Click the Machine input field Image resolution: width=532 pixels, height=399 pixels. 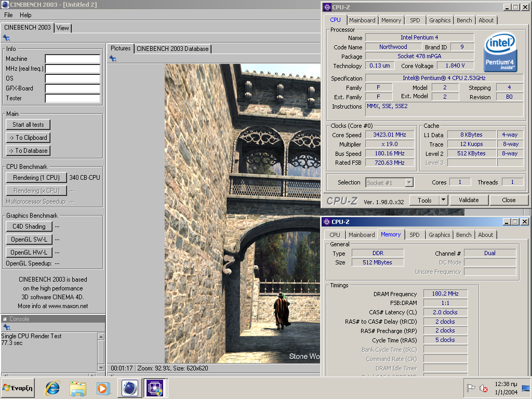point(73,59)
